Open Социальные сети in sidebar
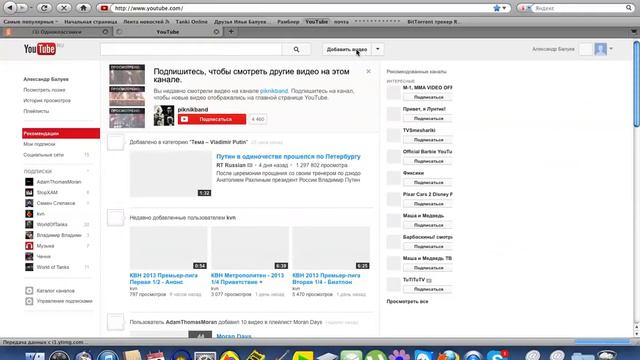 [44, 155]
